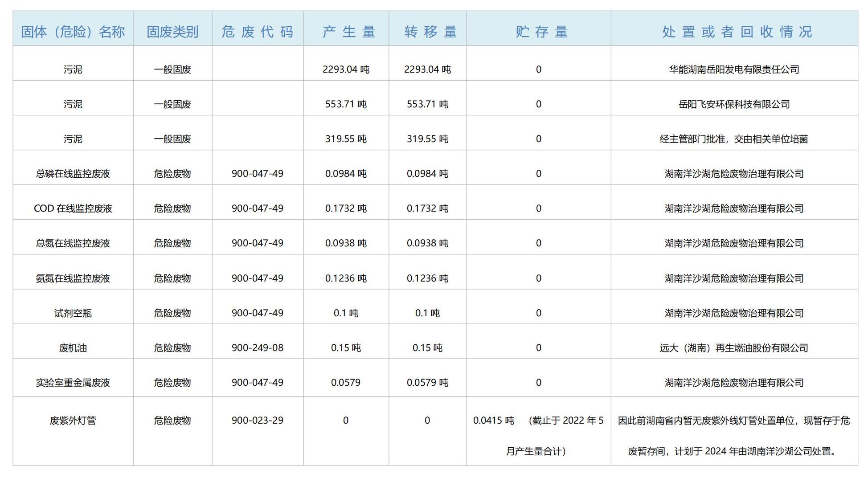868x478 pixels.
Task: Click the 危废代码 column header
Action: (258, 30)
